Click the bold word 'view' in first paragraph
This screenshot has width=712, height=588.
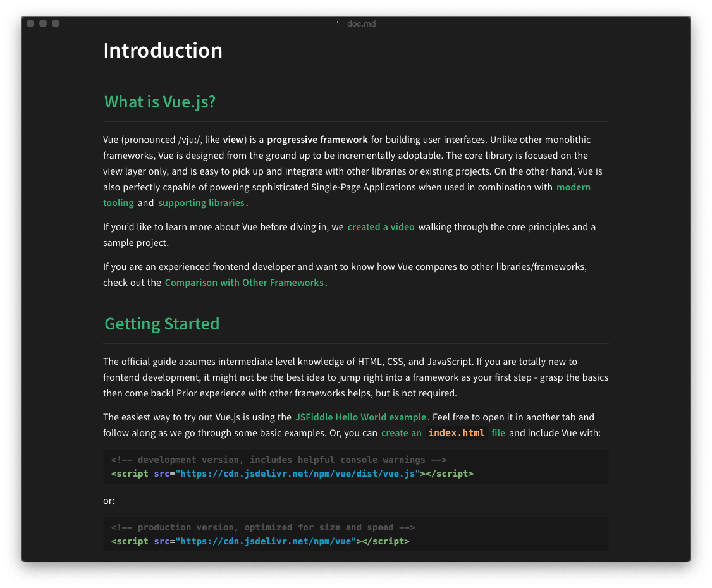pos(233,140)
